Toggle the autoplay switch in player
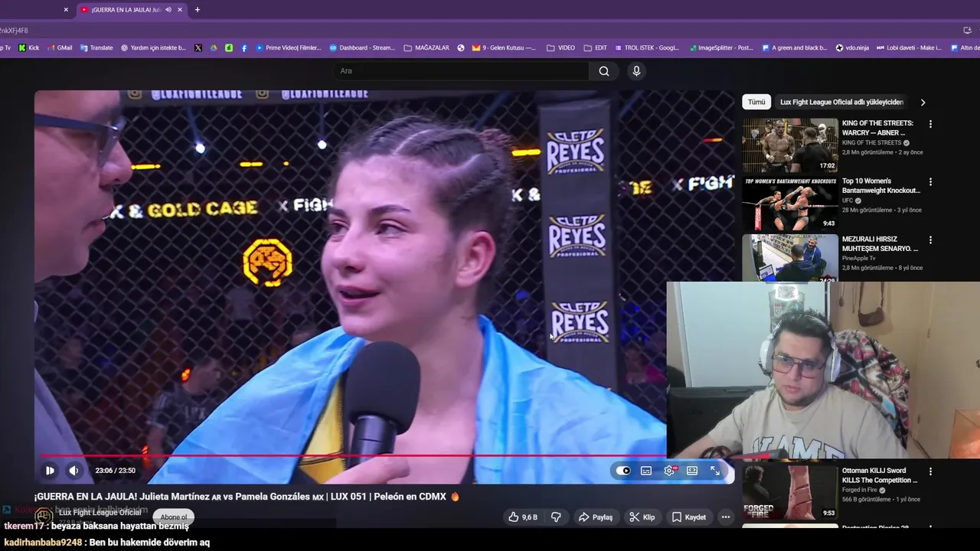The width and height of the screenshot is (980, 551). (624, 471)
